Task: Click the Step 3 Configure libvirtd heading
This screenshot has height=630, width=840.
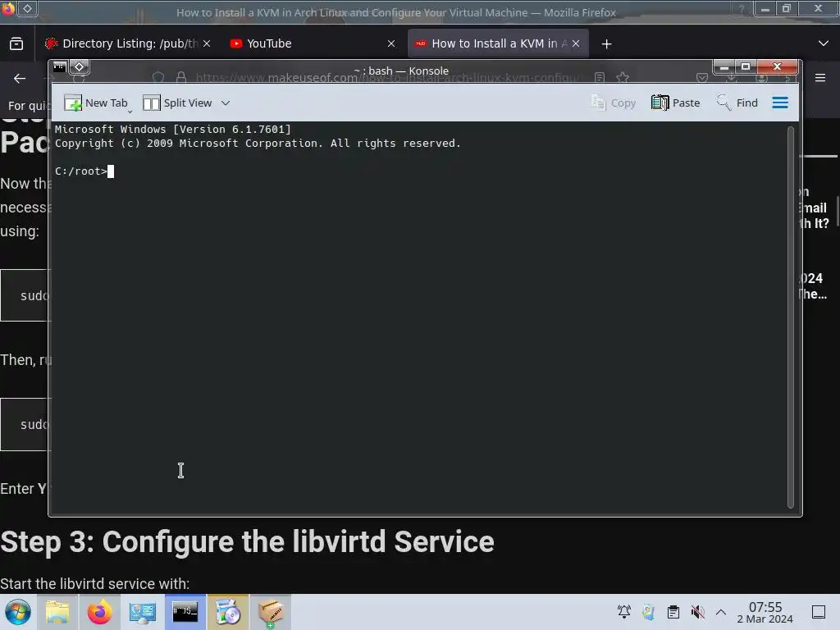Action: [247, 542]
